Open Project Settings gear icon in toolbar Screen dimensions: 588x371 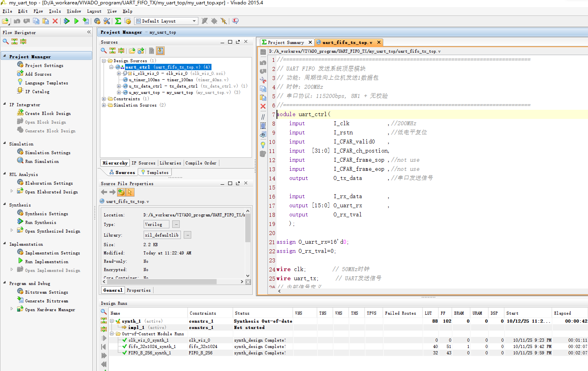[97, 21]
